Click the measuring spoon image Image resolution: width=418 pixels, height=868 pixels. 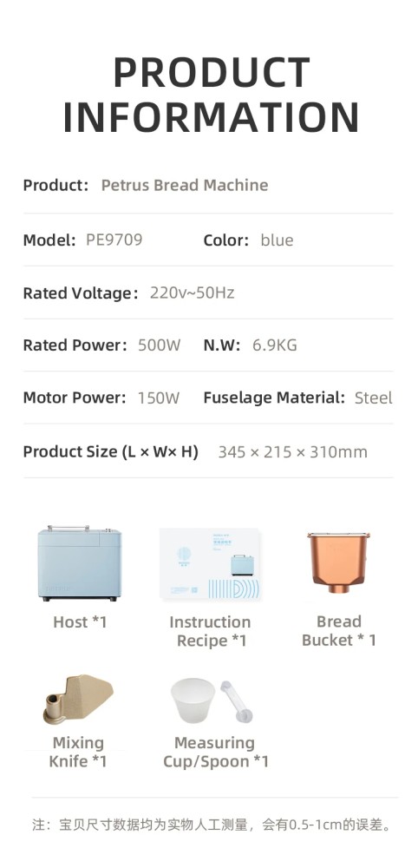[x=236, y=700]
